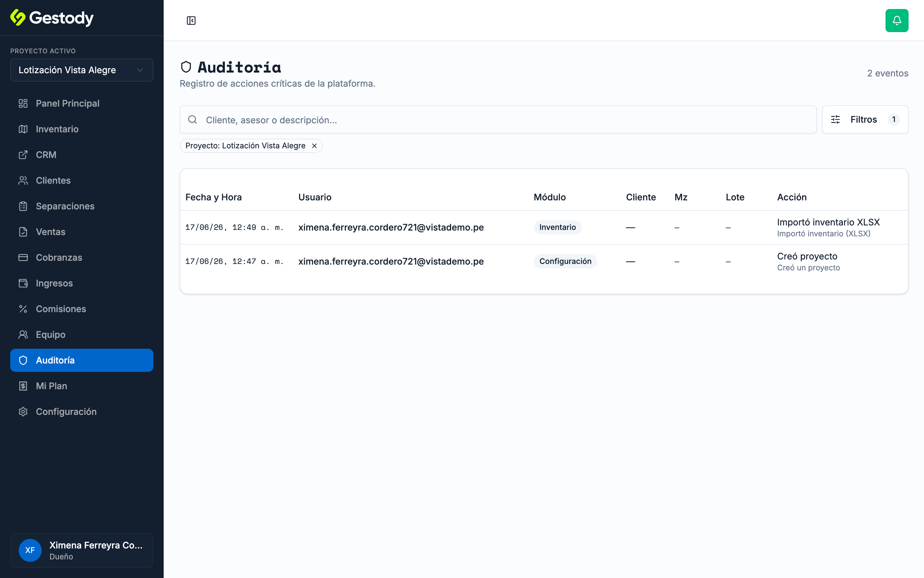Click the shield icon beside Auditoría heading
The height and width of the screenshot is (578, 924).
(x=186, y=67)
